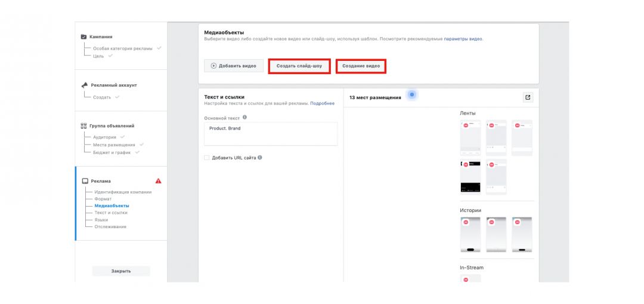Click the Группа объявлений grid icon
644x304 pixels.
coord(84,126)
